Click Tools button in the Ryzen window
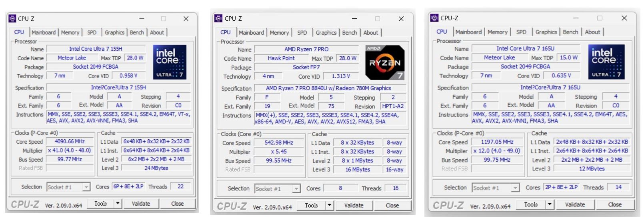Image resolution: width=644 pixels, height=220 pixels. (311, 205)
